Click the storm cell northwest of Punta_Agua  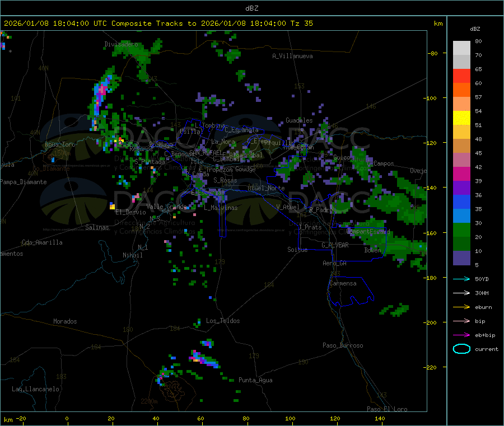click(x=204, y=359)
